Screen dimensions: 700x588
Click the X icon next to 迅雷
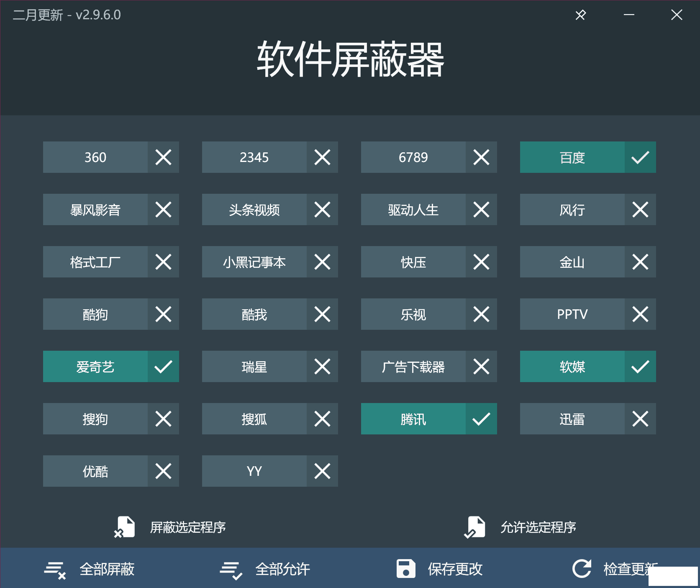click(x=640, y=419)
